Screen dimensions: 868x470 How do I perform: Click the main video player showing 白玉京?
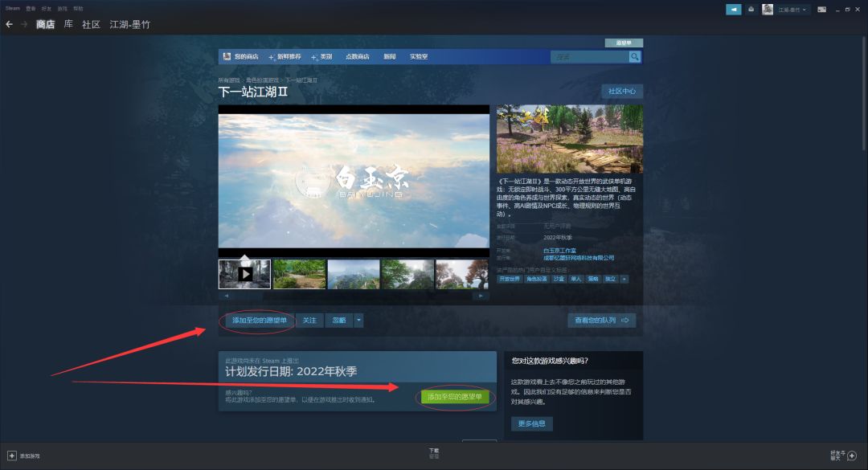click(x=354, y=181)
